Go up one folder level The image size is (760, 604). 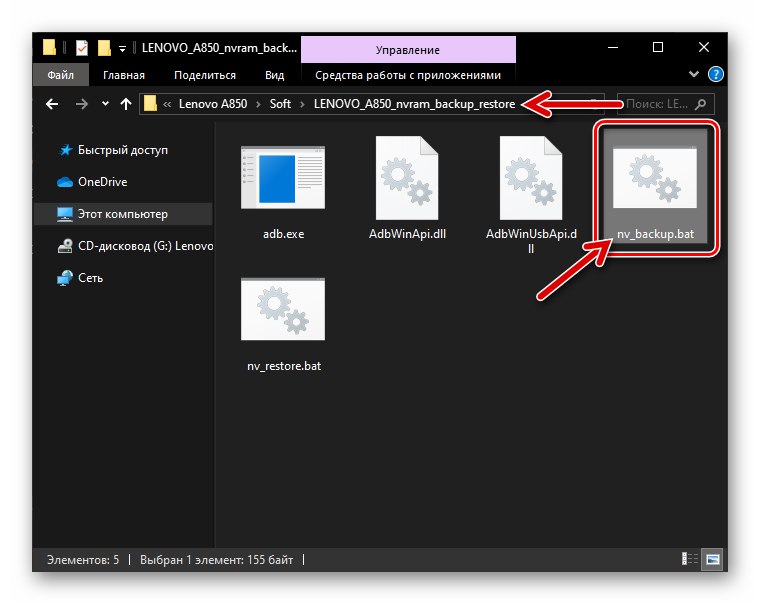pyautogui.click(x=126, y=104)
